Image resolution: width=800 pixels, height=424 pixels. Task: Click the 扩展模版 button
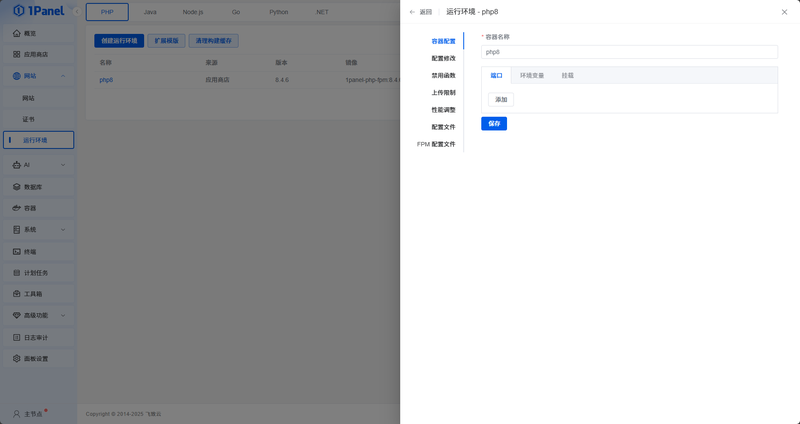click(166, 41)
